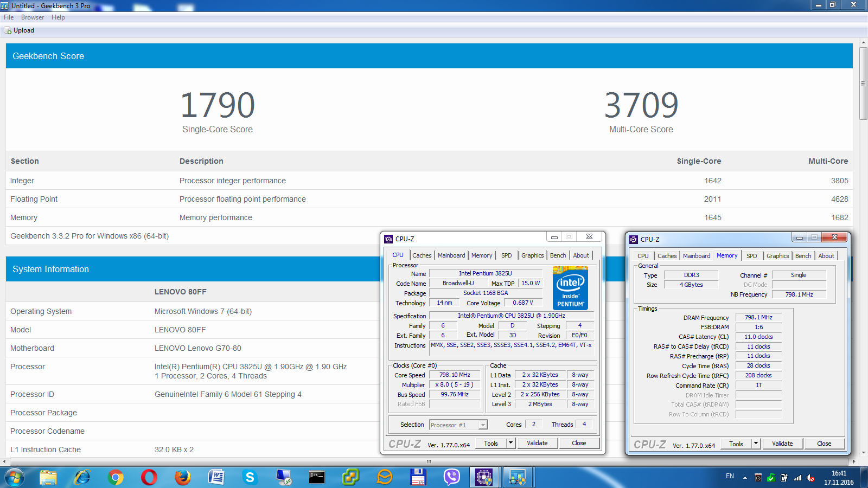Open the orange mail client taskbar icon
Screen dimensions: 868x488
click(x=384, y=477)
